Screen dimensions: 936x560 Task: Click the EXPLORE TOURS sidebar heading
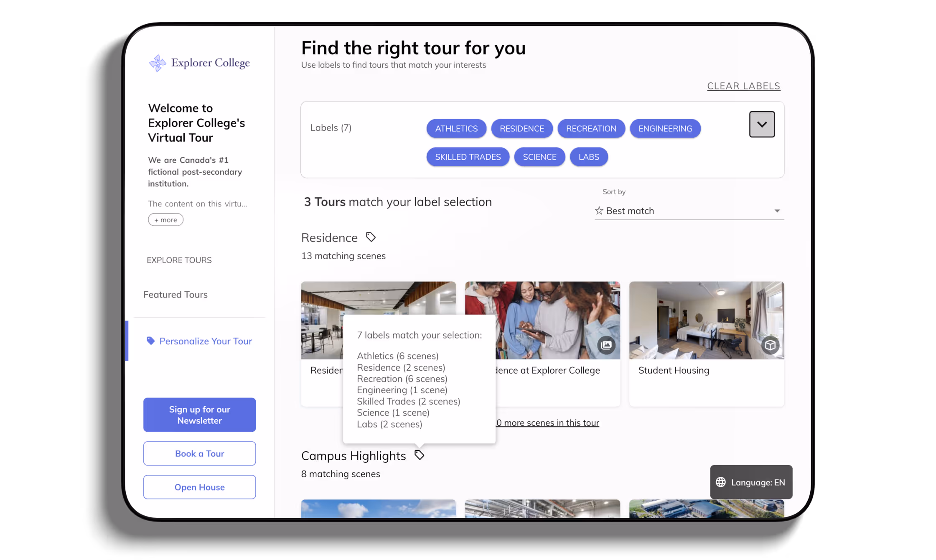tap(179, 260)
